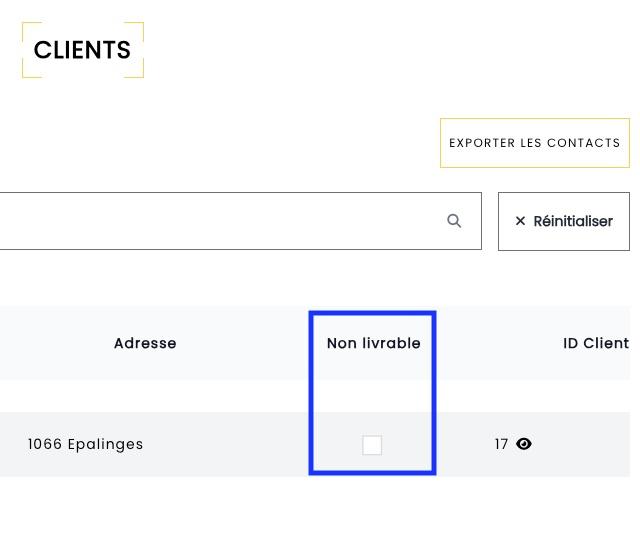Viewport: 640px width, 547px height.
Task: Focus the client search input field
Action: (220, 221)
